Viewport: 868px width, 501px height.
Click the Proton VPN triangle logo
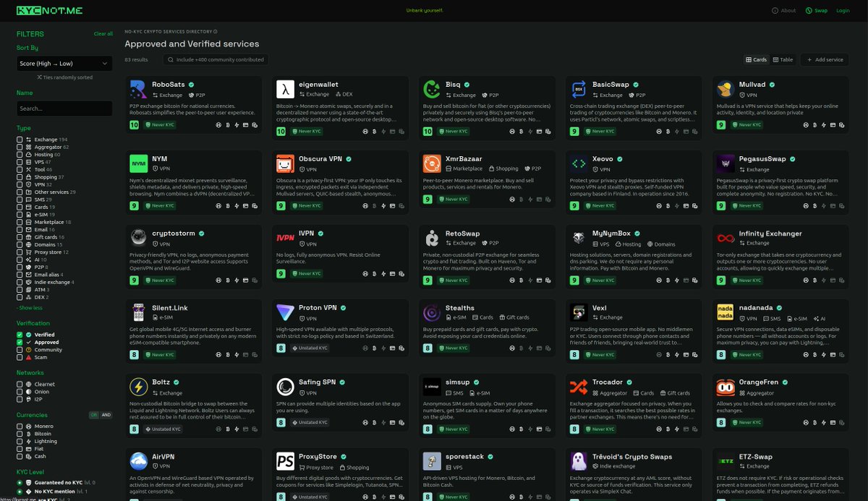(x=285, y=312)
